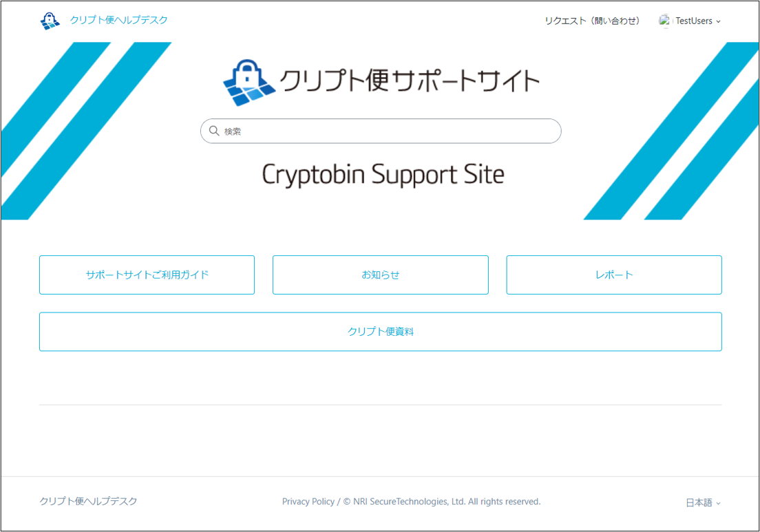Click the chevron beside 日本語

coord(718,503)
